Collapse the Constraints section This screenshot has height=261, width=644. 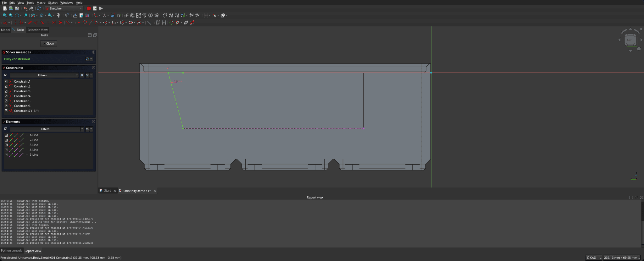point(93,68)
